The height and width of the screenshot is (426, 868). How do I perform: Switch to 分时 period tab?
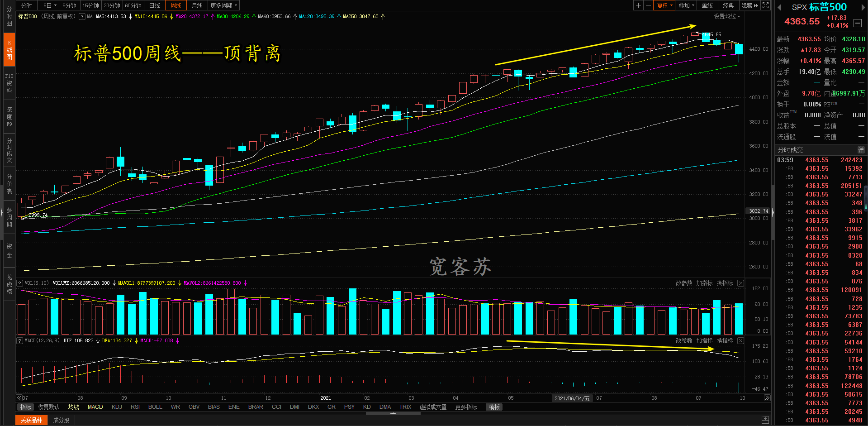27,5
